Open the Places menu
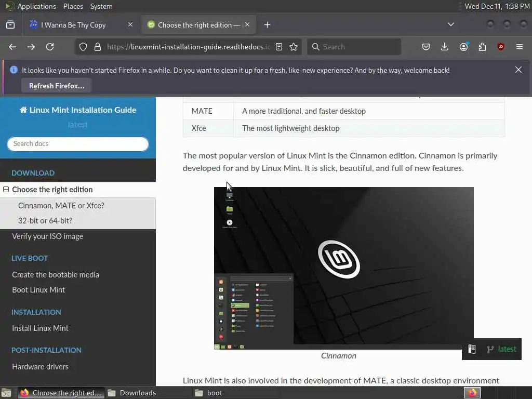The image size is (532, 399). pyautogui.click(x=73, y=6)
